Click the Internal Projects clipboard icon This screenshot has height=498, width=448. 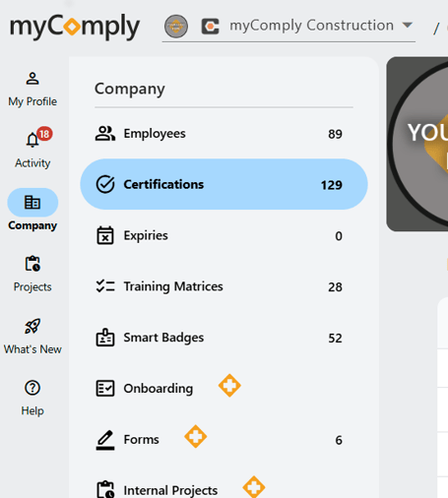[x=105, y=490]
